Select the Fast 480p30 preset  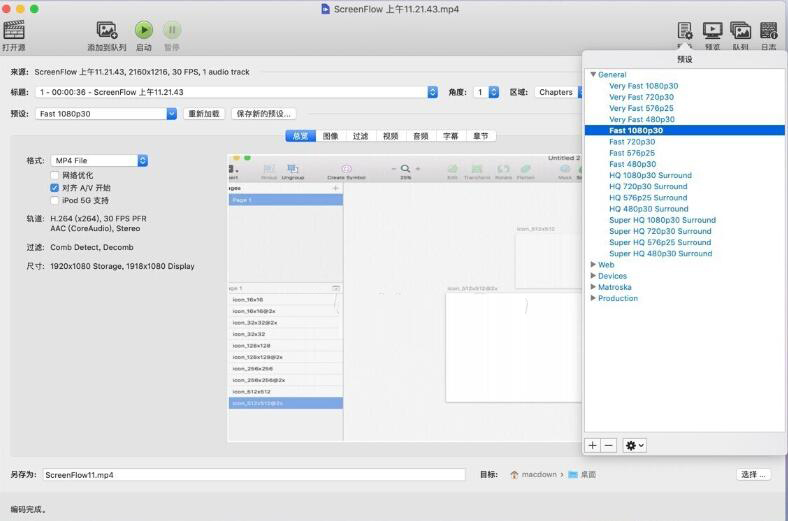(x=633, y=164)
